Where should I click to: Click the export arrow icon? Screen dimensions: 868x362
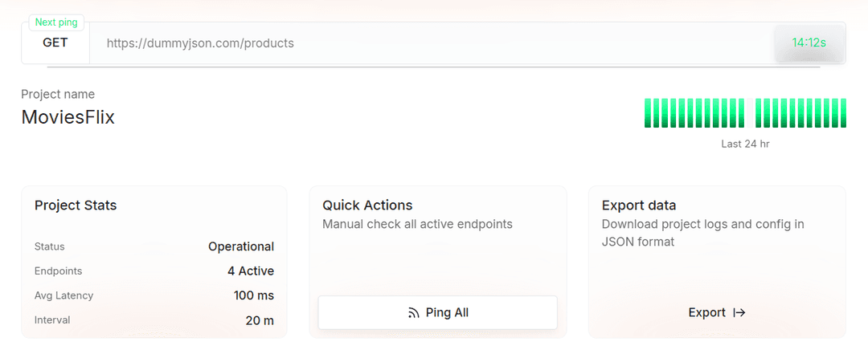point(739,313)
